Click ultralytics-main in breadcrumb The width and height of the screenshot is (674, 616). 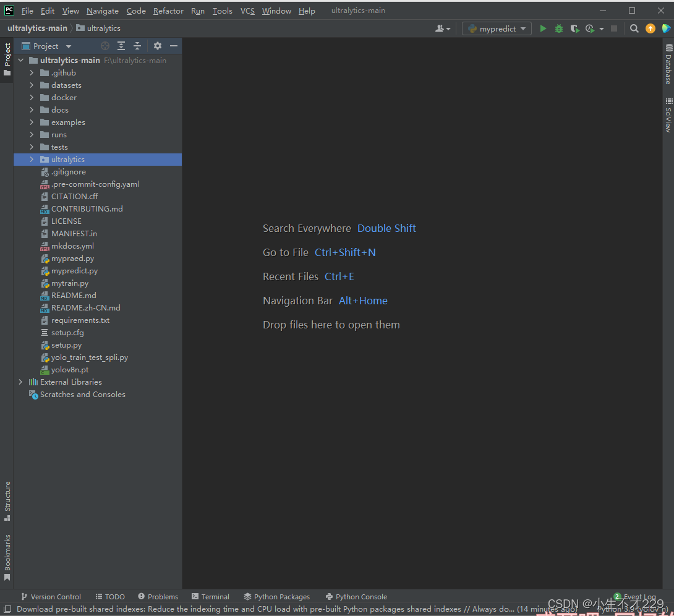point(37,28)
